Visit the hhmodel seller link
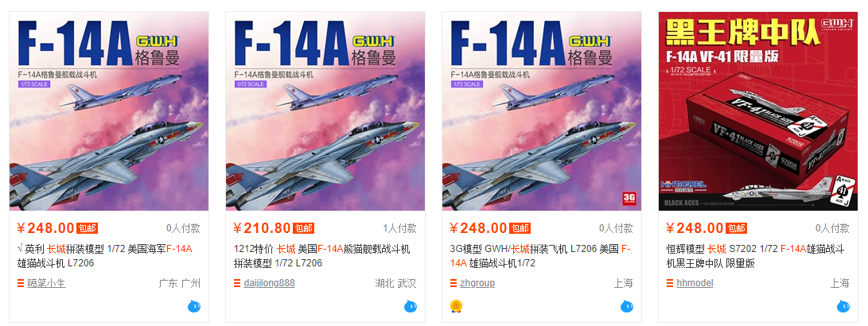The width and height of the screenshot is (868, 326). (x=695, y=283)
